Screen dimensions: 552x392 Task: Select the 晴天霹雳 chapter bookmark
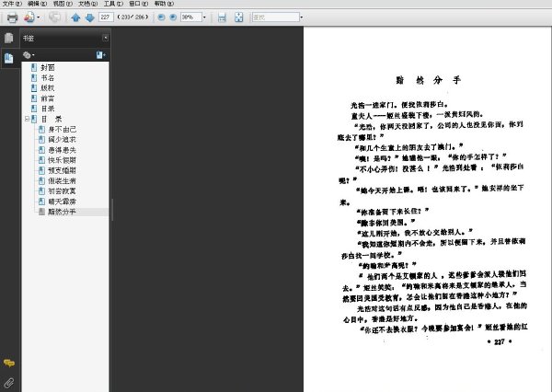tap(62, 202)
